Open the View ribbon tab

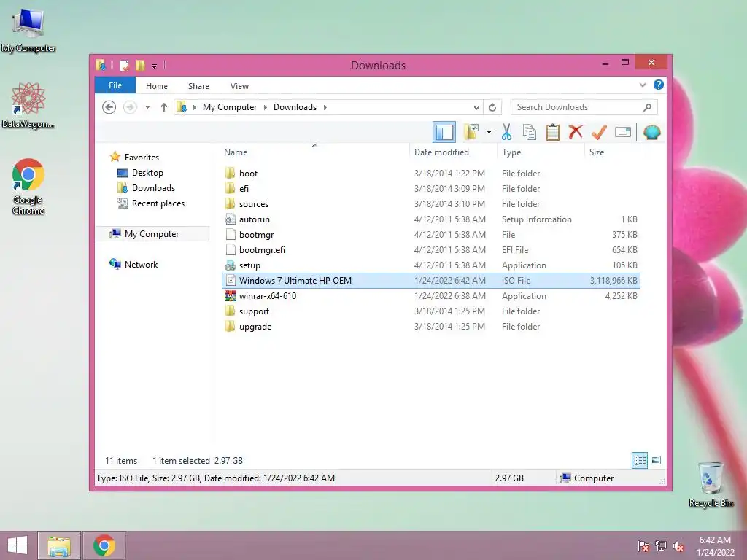coord(239,86)
